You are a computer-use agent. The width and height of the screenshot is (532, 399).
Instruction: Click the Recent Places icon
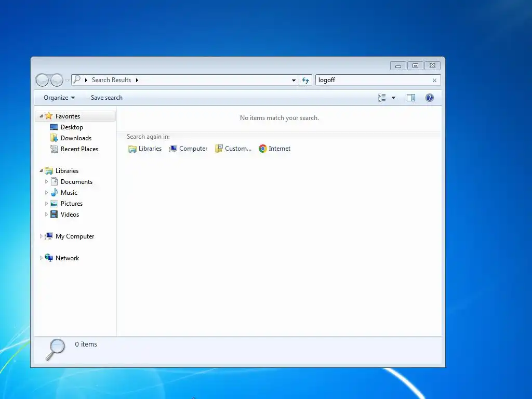click(54, 149)
